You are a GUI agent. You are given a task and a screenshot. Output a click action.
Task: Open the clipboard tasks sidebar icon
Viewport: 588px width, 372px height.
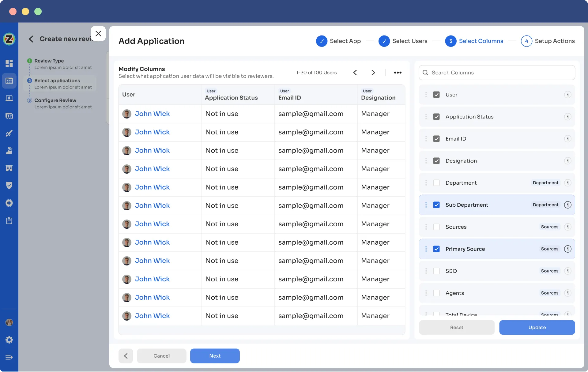coord(9,220)
